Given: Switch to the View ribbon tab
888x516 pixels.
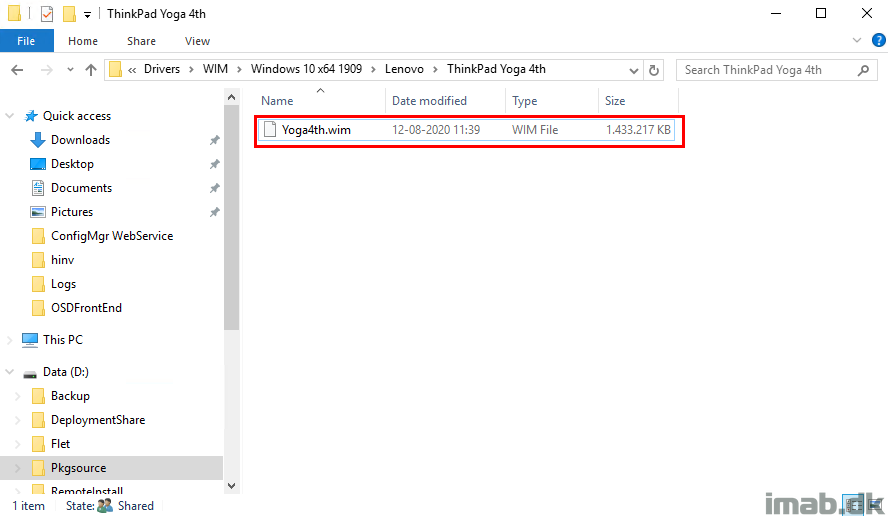Looking at the screenshot, I should pos(197,41).
